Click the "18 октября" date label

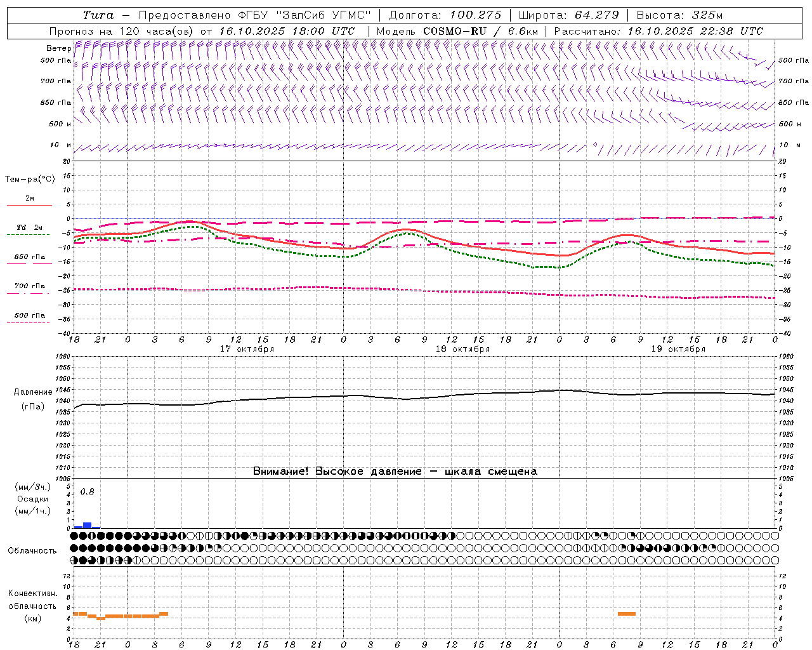[462, 349]
